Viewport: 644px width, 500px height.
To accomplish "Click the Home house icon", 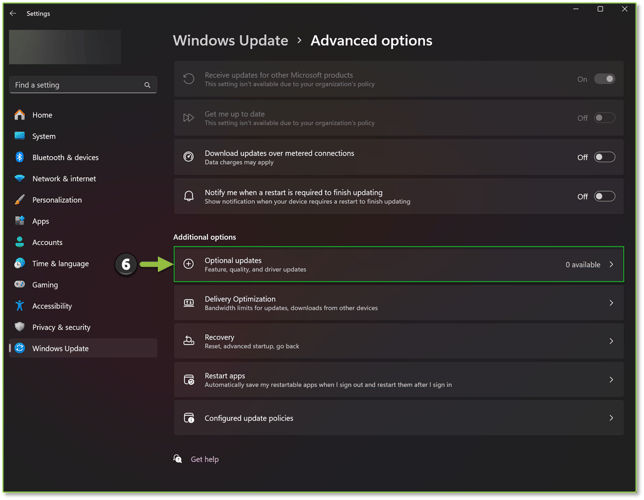I will point(20,115).
